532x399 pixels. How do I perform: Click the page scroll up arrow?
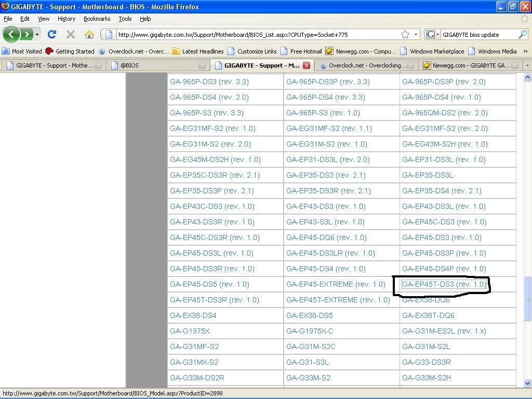pos(528,77)
